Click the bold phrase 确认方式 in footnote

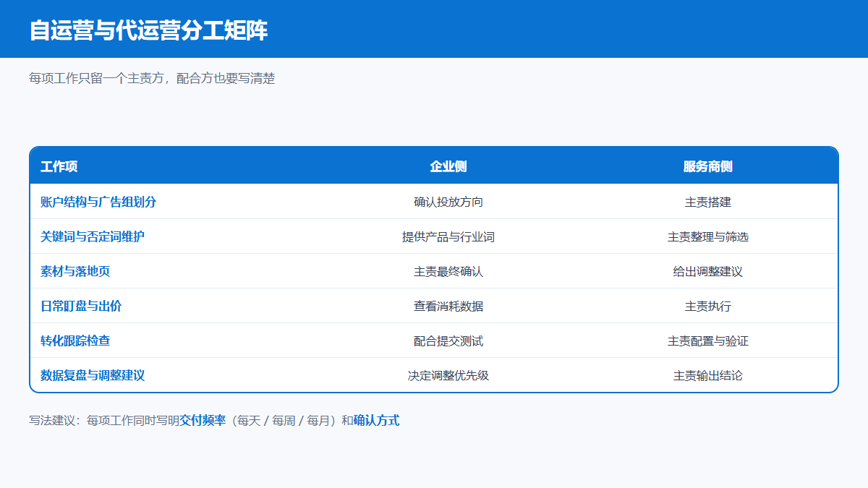376,420
